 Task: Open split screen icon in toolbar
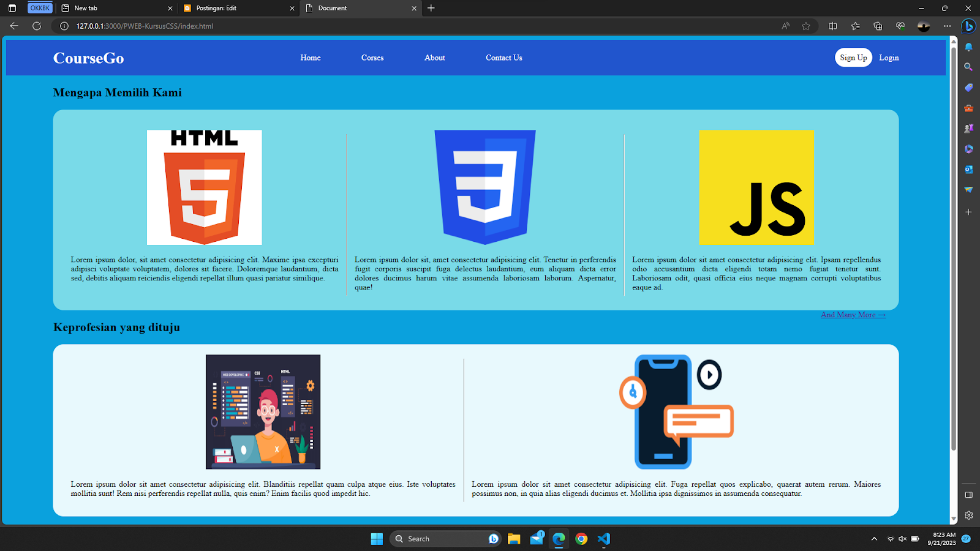(833, 26)
